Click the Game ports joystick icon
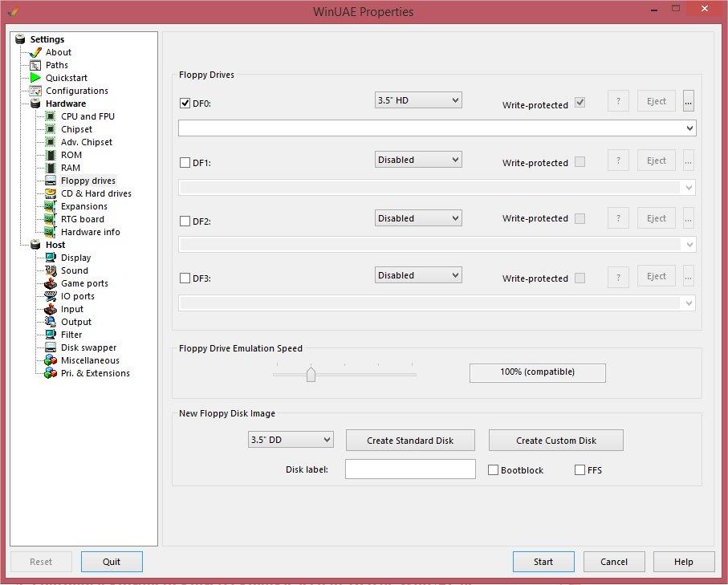Viewport: 728px width, 585px height. (x=50, y=283)
